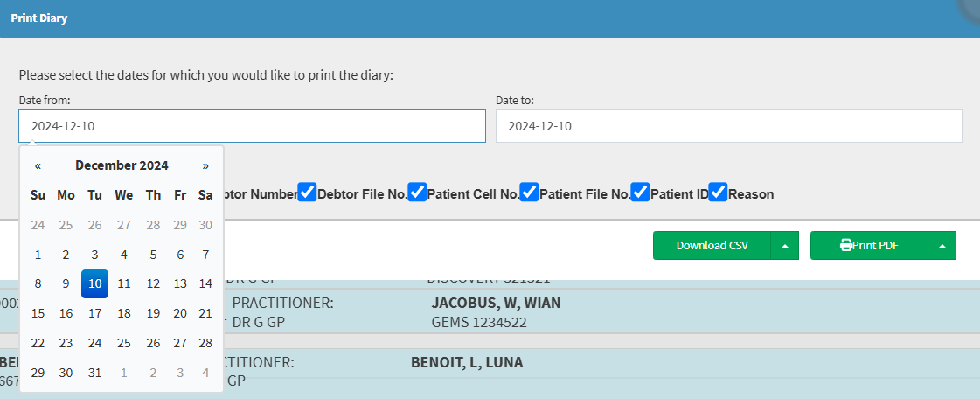Go to next month in calendar

[x=205, y=165]
